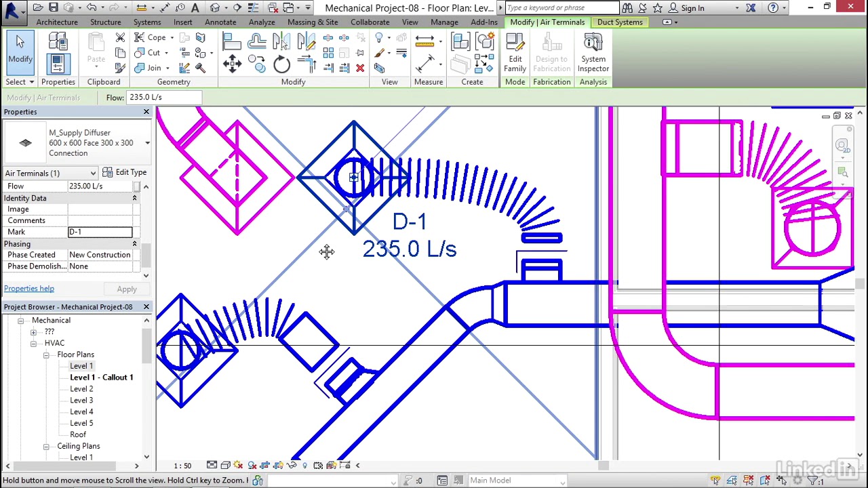868x488 pixels.
Task: Select the Roof floor plan
Action: tap(78, 434)
